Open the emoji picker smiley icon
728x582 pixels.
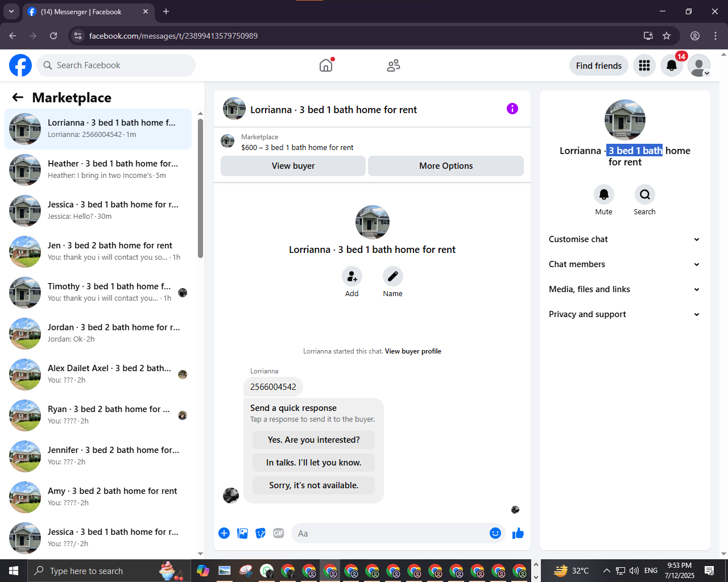pyautogui.click(x=495, y=533)
